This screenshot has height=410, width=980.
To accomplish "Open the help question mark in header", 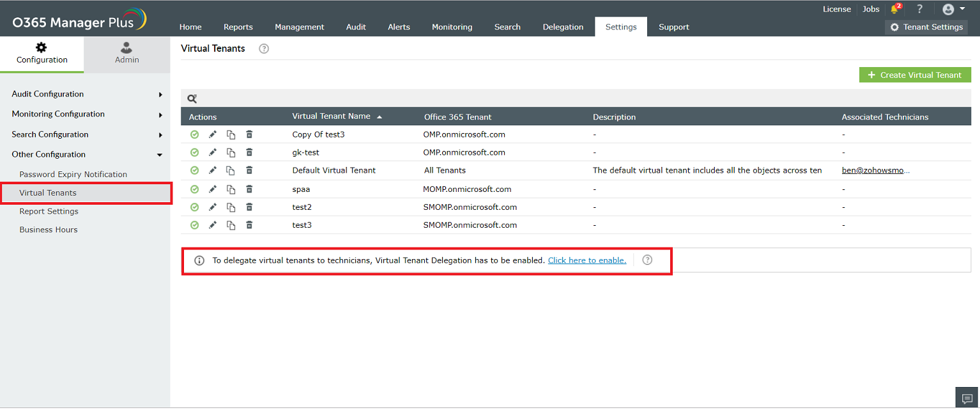I will pyautogui.click(x=919, y=9).
